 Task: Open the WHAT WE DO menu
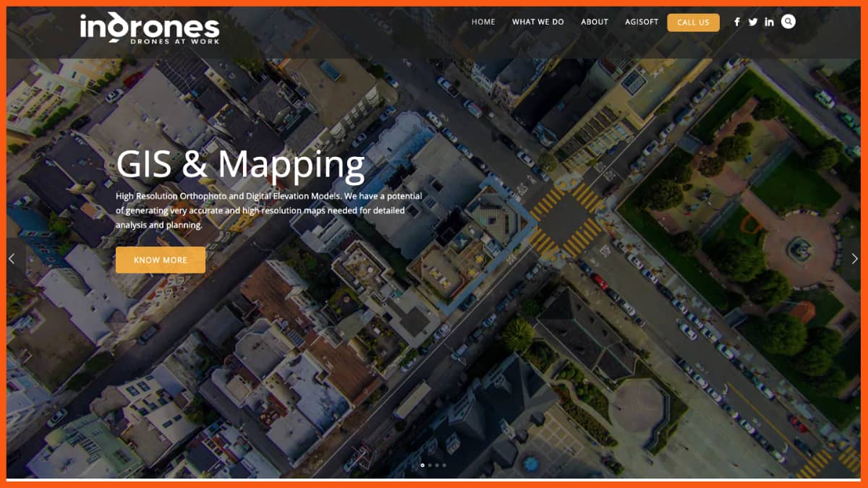tap(538, 22)
